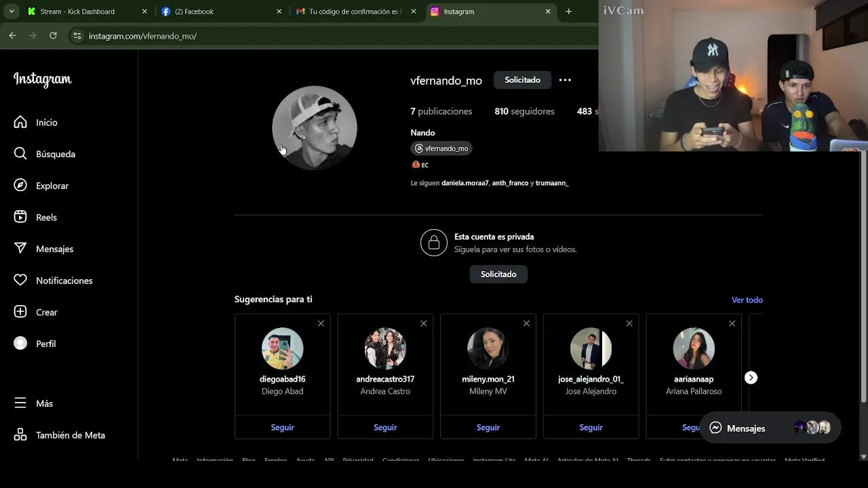The height and width of the screenshot is (488, 868).
Task: Follow jose_alejandro_01_ with Seguir
Action: [x=591, y=428]
